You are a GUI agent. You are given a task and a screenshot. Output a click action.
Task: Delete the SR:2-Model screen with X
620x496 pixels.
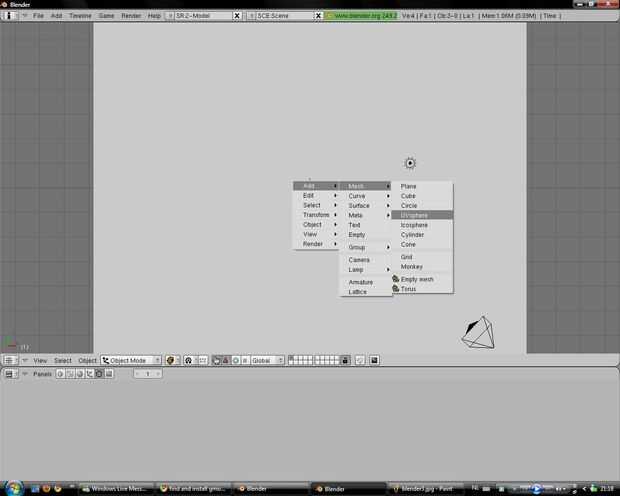(237, 16)
